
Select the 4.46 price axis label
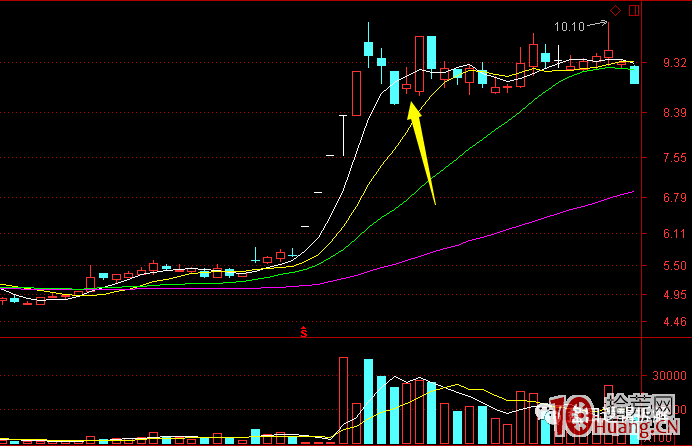coord(675,322)
